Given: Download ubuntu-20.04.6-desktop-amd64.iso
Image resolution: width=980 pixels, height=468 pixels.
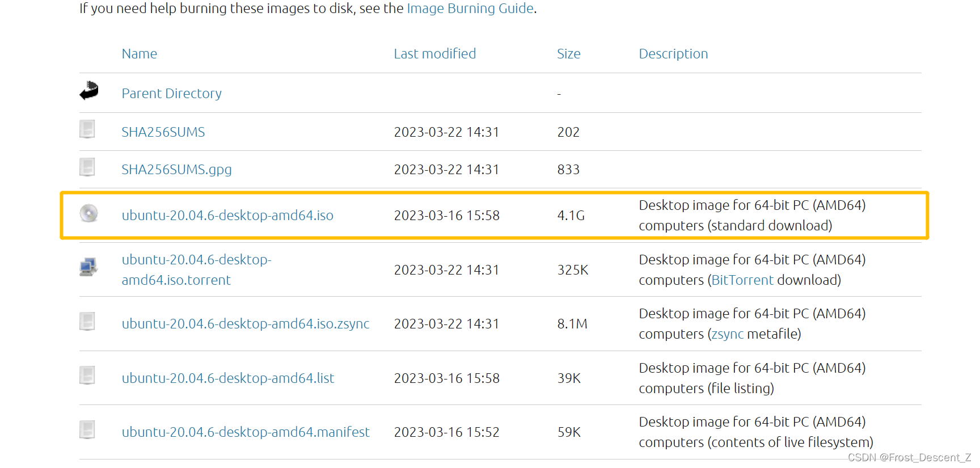Looking at the screenshot, I should (x=227, y=216).
